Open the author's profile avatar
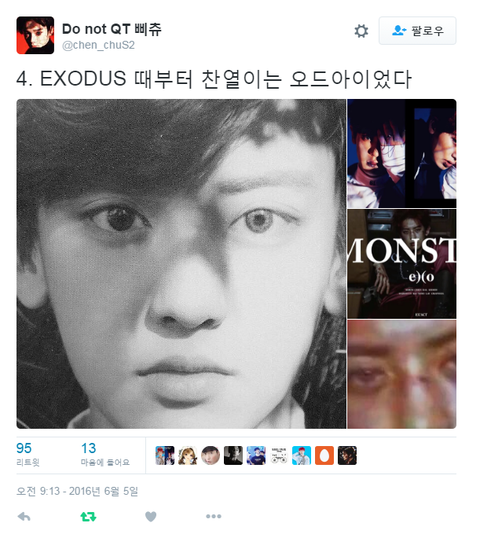This screenshot has height=545, width=480. (35, 35)
